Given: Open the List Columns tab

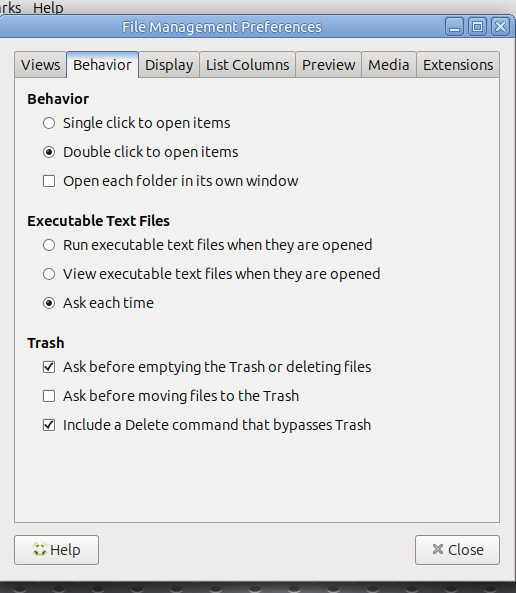Looking at the screenshot, I should pos(247,65).
